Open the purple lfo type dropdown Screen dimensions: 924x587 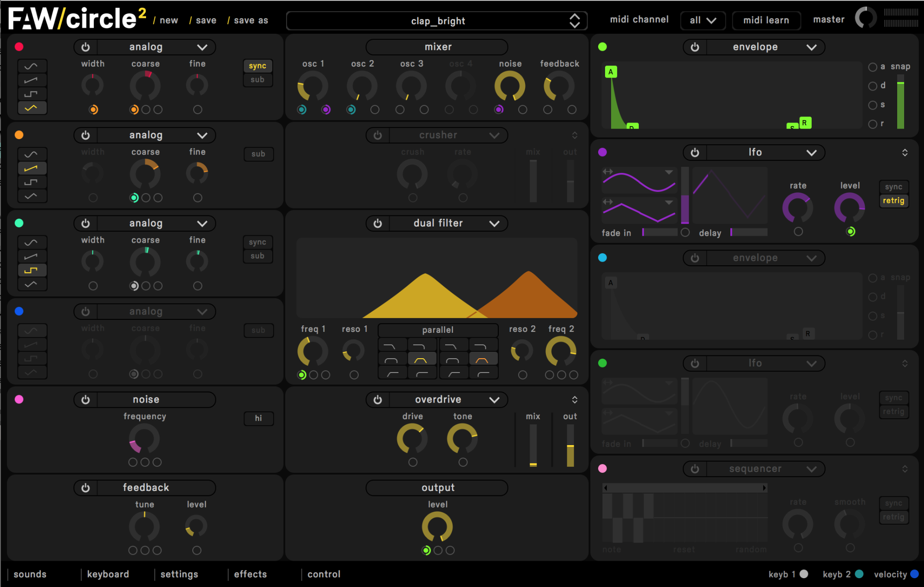(765, 153)
